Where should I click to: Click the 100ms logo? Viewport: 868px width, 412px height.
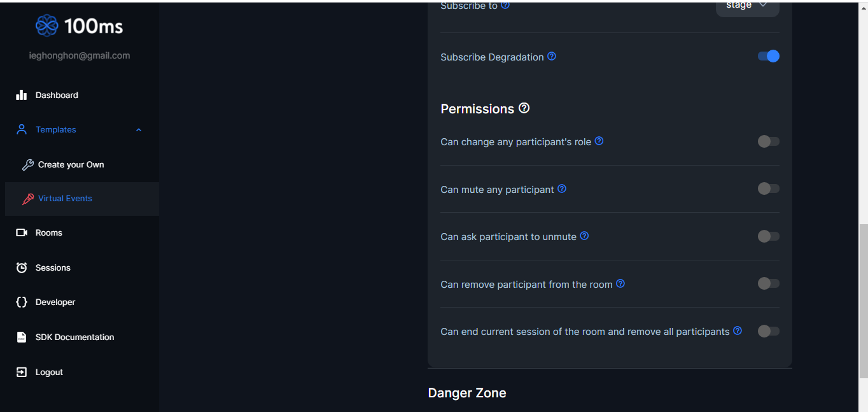(x=79, y=25)
